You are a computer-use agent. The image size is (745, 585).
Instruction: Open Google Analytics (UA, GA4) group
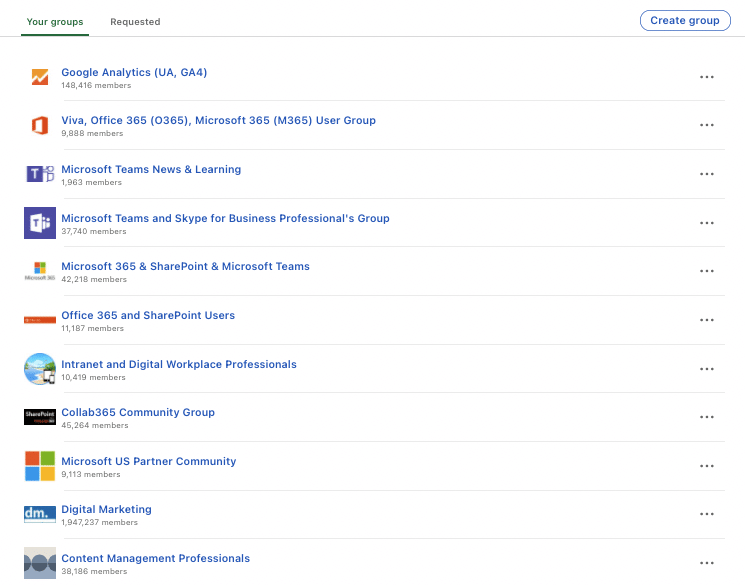134,72
